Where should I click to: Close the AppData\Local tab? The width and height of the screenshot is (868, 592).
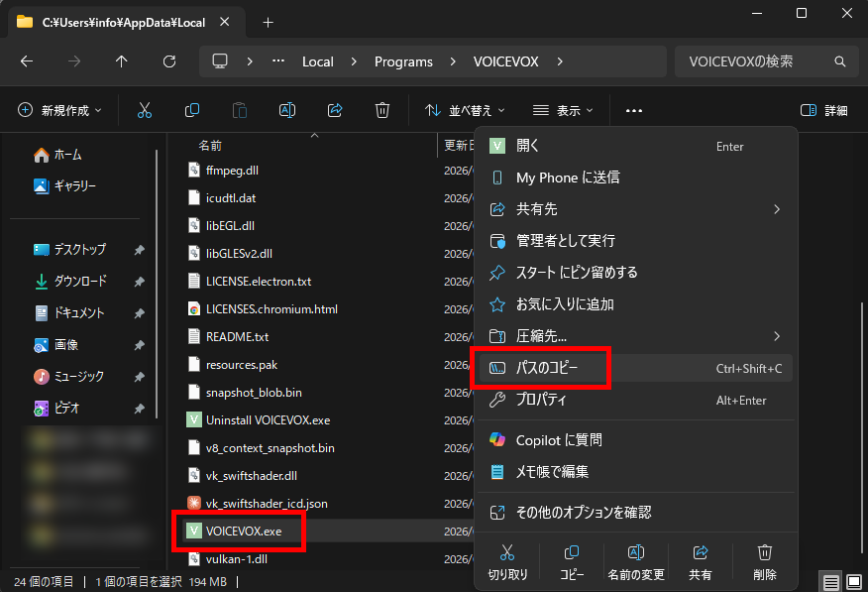224,22
